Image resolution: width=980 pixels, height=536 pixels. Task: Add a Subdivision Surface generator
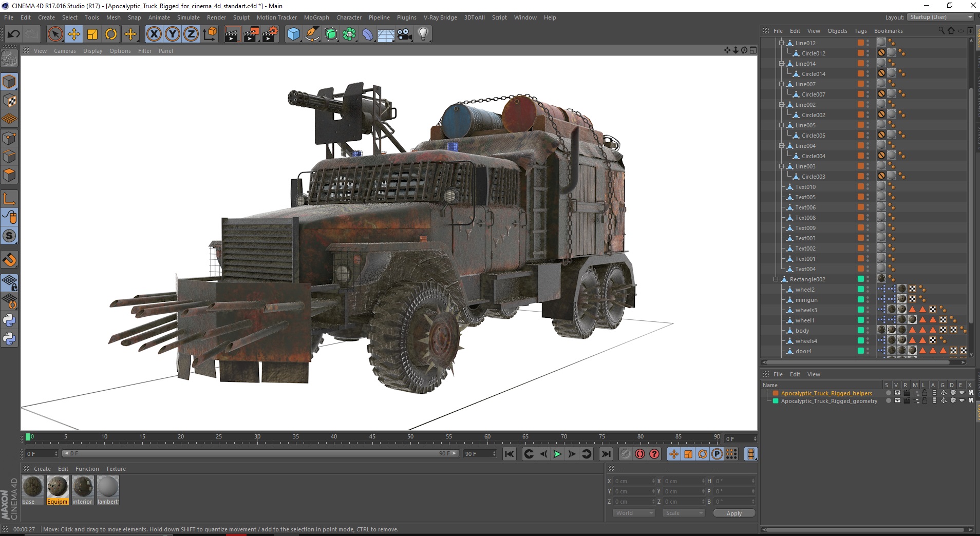pos(331,34)
